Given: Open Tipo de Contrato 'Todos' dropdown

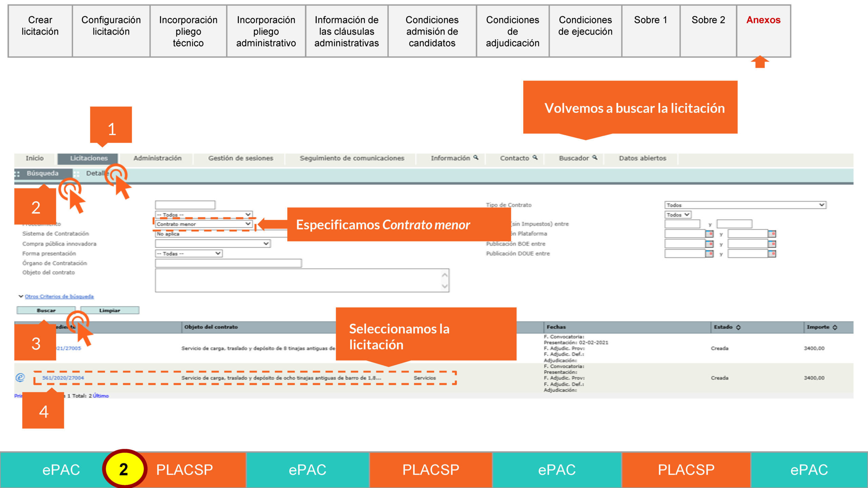Looking at the screenshot, I should click(x=745, y=205).
